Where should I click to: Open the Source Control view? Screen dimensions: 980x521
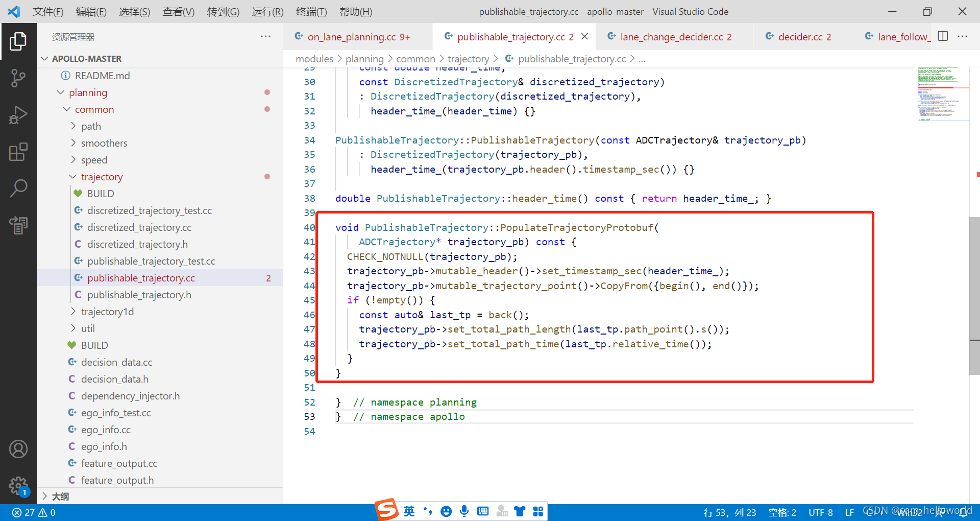point(18,78)
